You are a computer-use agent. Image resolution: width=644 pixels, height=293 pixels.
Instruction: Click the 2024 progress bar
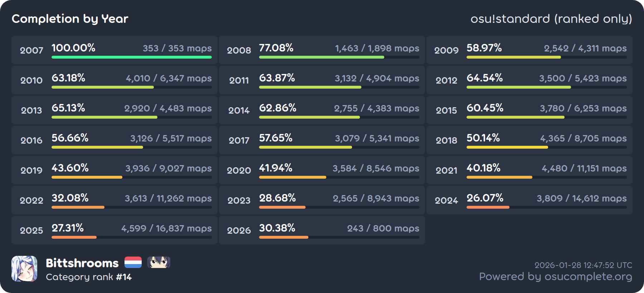point(546,207)
